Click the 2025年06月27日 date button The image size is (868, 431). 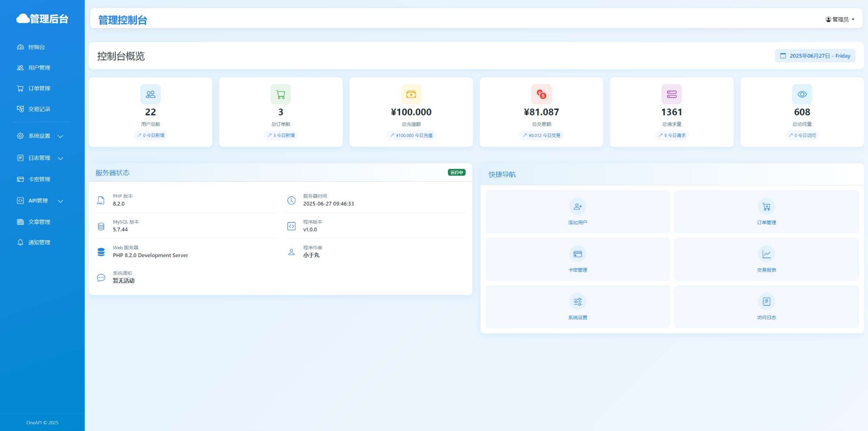(815, 56)
